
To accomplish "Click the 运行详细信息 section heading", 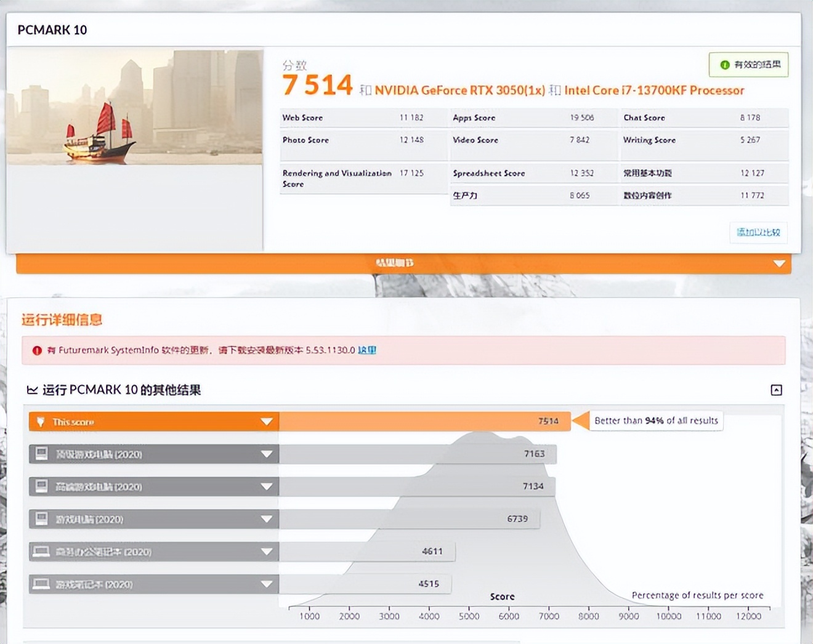I will click(x=62, y=320).
